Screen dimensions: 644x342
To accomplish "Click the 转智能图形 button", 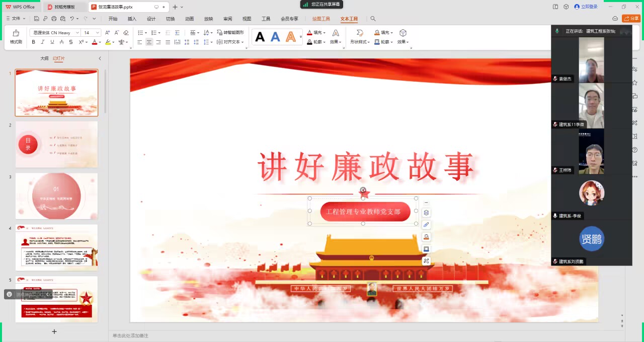I will coord(230,33).
